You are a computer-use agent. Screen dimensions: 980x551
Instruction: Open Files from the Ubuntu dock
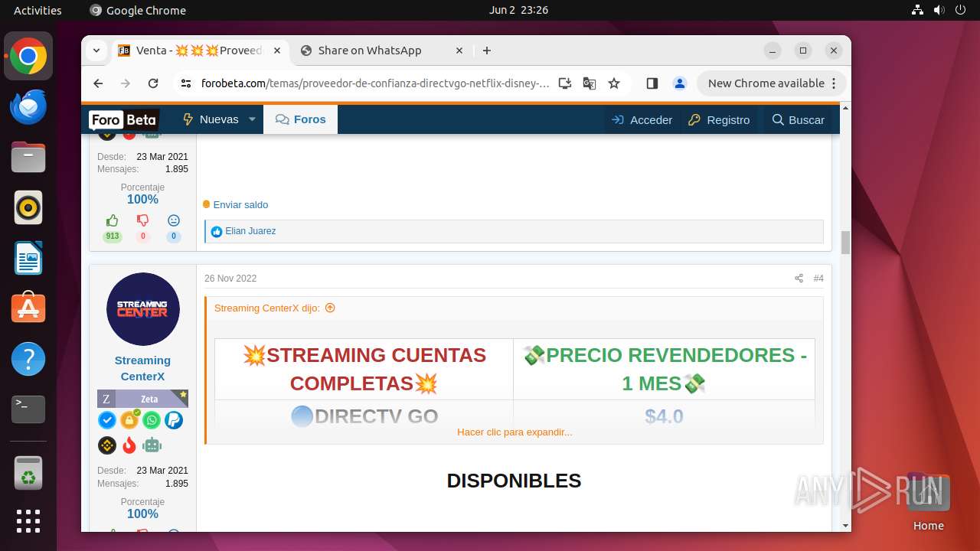(28, 157)
